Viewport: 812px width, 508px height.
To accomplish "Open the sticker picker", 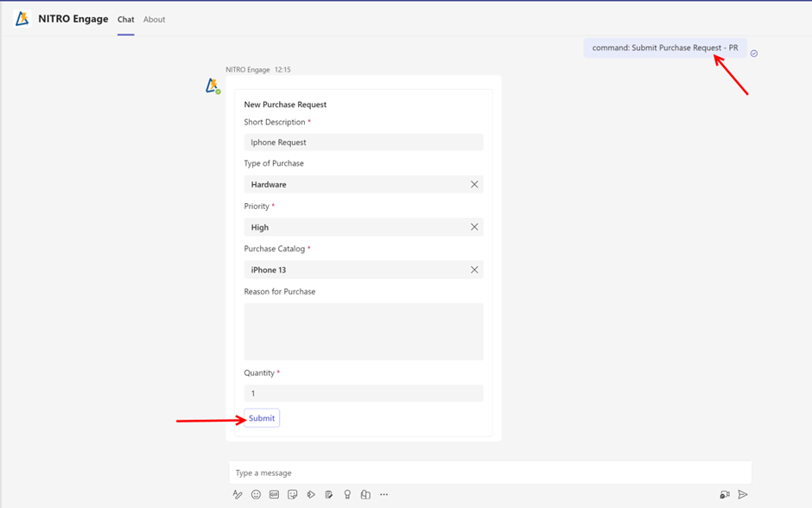I will (x=293, y=495).
